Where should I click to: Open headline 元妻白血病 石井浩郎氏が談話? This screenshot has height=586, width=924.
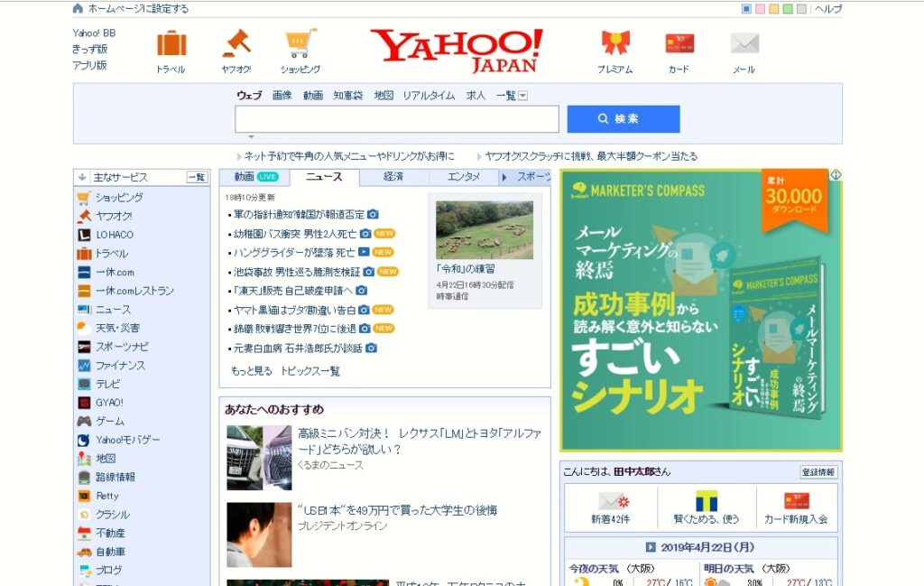298,349
